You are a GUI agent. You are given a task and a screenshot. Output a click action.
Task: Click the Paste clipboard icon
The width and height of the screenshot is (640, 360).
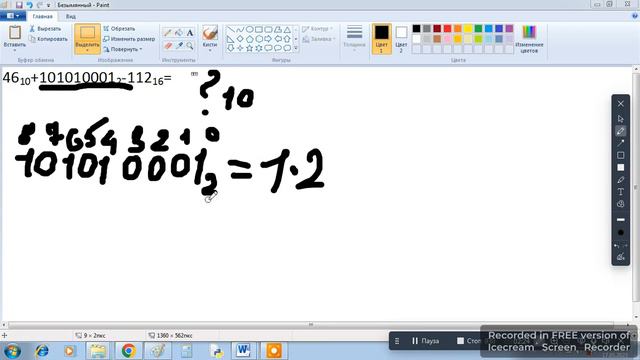[x=15, y=33]
